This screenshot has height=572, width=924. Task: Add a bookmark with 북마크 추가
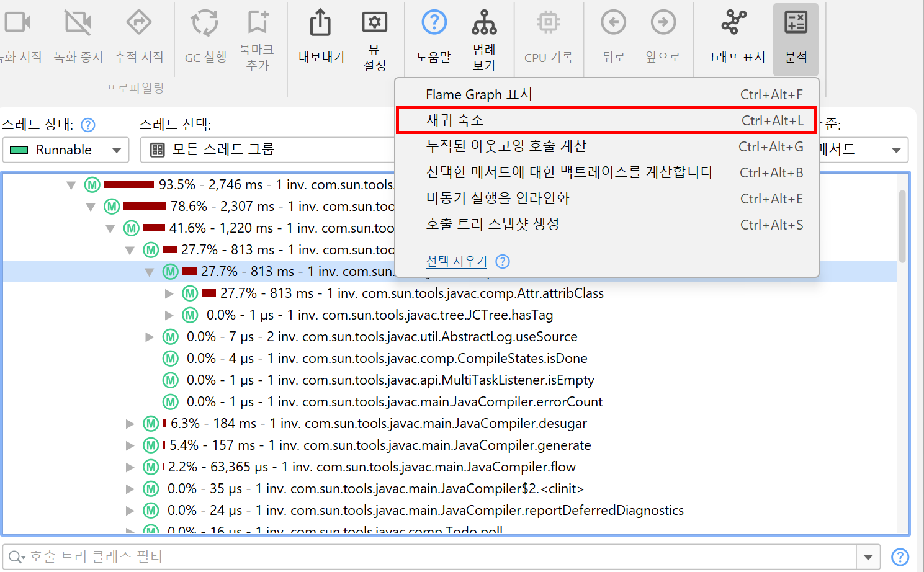tap(258, 22)
